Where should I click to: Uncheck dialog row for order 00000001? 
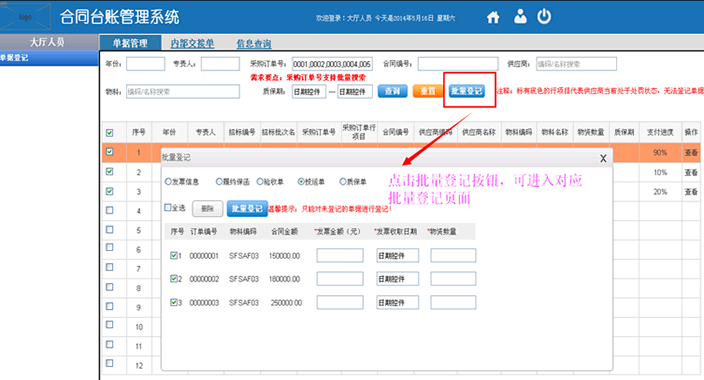[174, 255]
